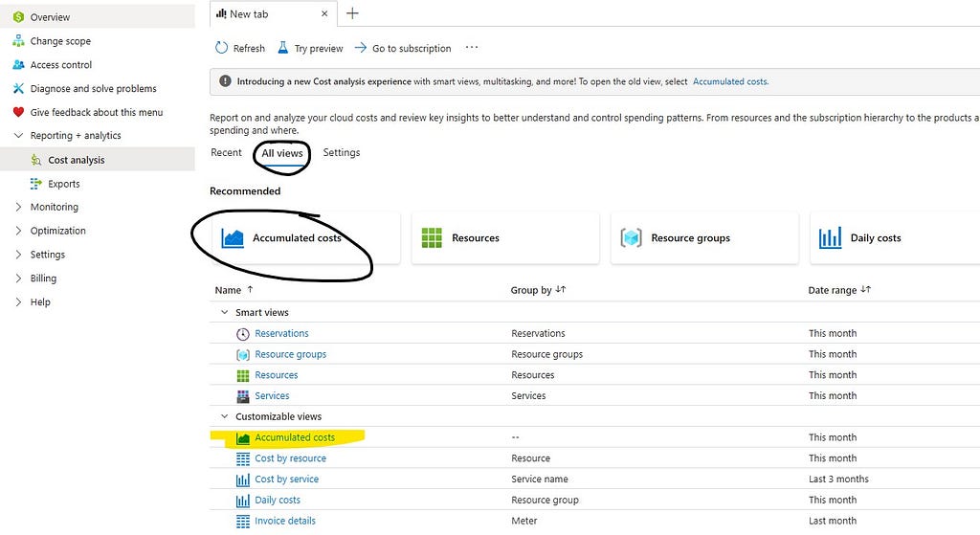The image size is (980, 535).
Task: Click the Resource groups cube icon in list
Action: (x=243, y=355)
